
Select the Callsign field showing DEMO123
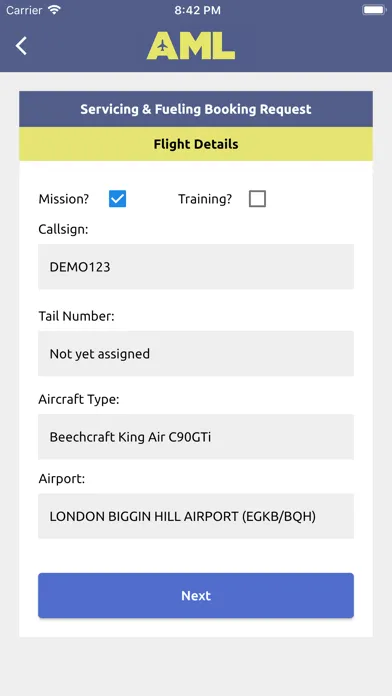(x=196, y=267)
